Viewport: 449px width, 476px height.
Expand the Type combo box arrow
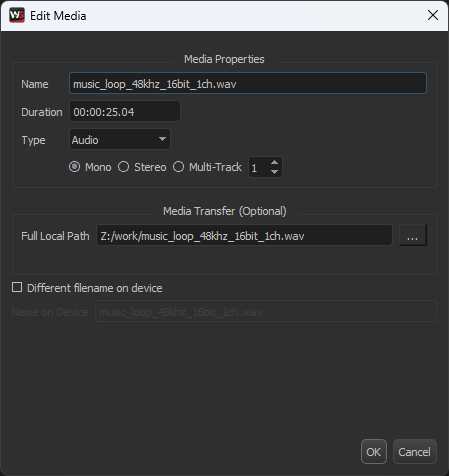tap(162, 139)
